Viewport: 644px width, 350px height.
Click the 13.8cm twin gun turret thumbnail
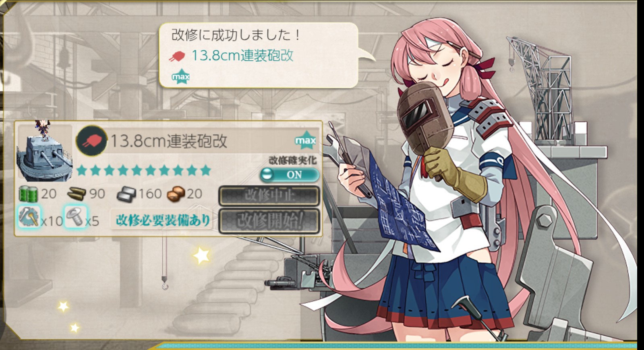click(44, 152)
